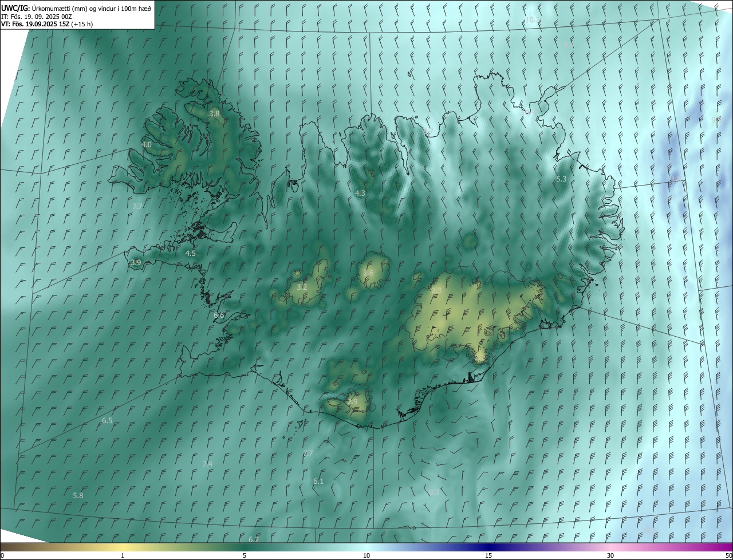Click the map title 'Úrkomumætti (mm) og vindur í 100m hæð'
Viewport: 733px width, 560px height.
click(92, 8)
